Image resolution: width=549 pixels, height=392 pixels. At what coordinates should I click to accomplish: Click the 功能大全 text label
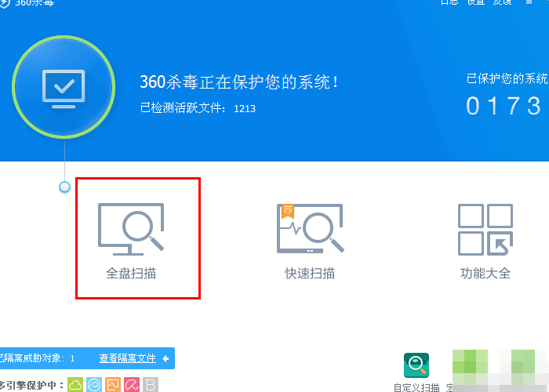(x=485, y=274)
